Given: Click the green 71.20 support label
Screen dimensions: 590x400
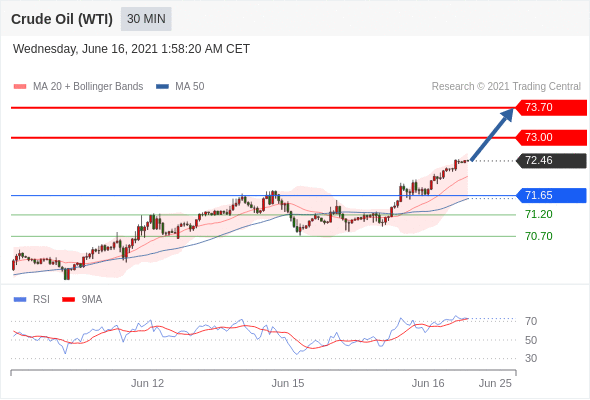Looking at the screenshot, I should click(x=538, y=214).
